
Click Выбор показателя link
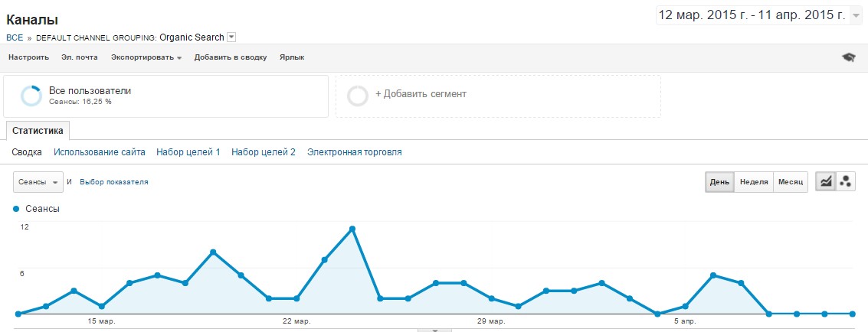point(113,182)
